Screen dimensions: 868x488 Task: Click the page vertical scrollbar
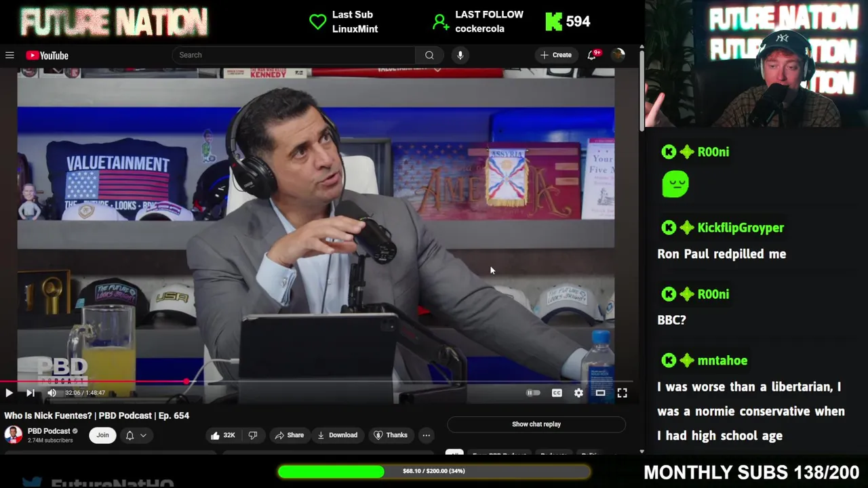pos(642,91)
